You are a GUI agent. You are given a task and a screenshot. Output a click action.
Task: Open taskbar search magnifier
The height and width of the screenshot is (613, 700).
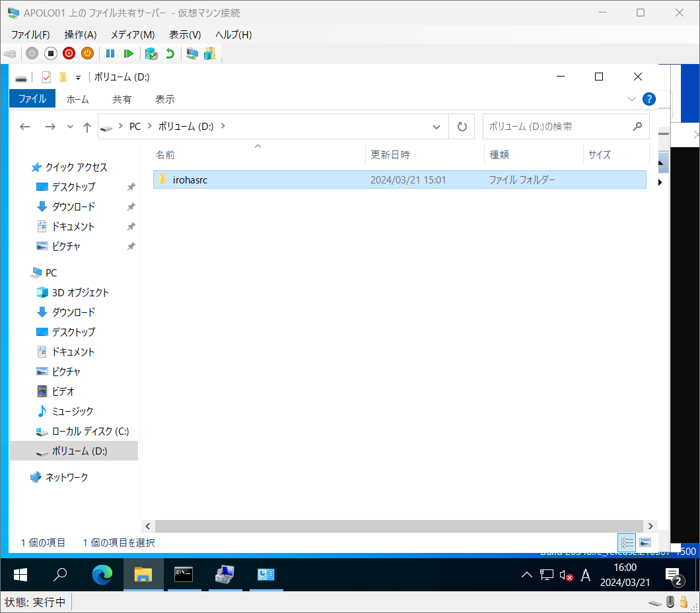tap(60, 575)
